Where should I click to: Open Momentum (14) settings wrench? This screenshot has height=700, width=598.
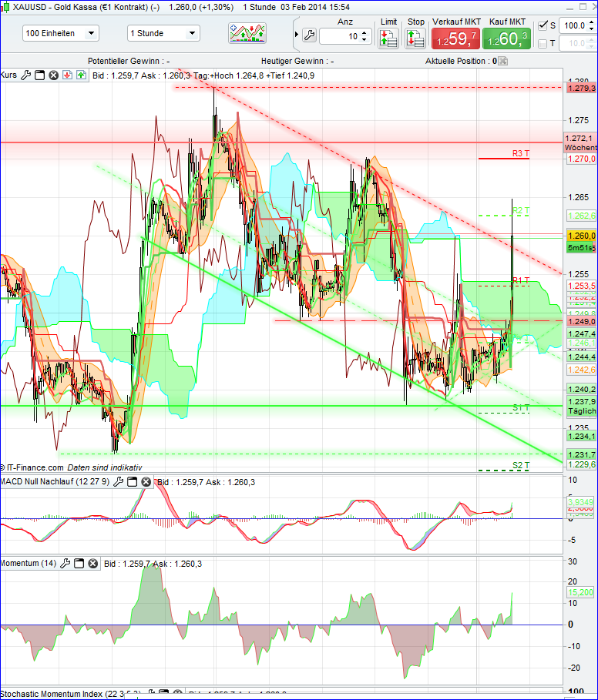(x=66, y=564)
